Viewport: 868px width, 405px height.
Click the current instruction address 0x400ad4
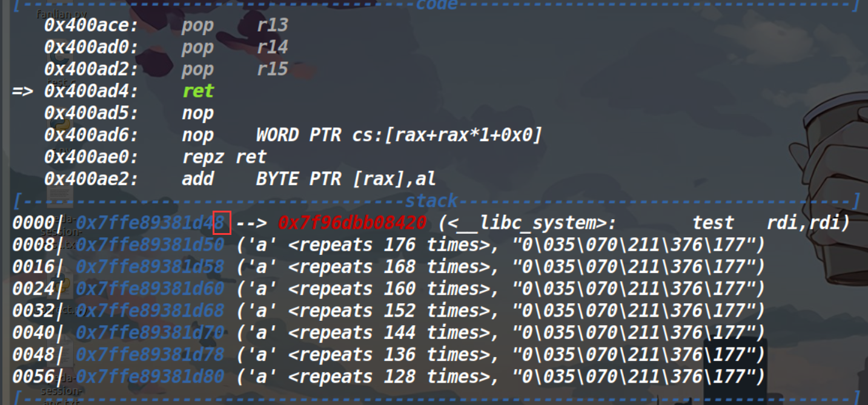tap(91, 91)
